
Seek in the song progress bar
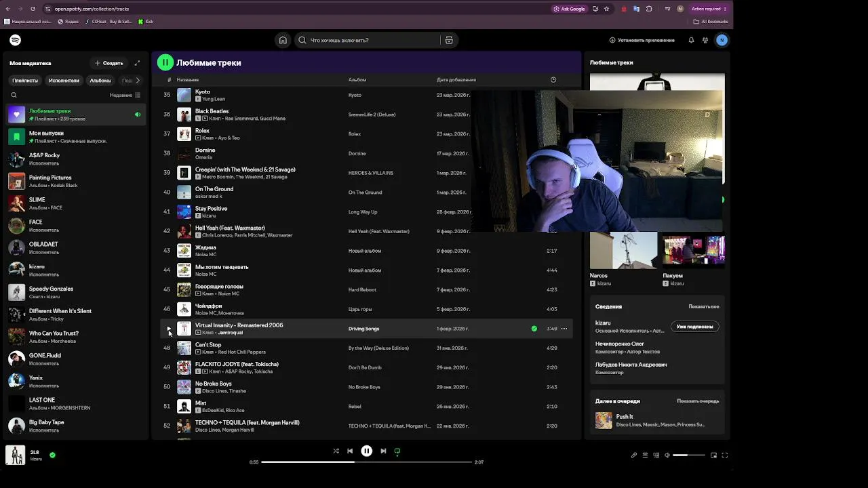pos(366,462)
